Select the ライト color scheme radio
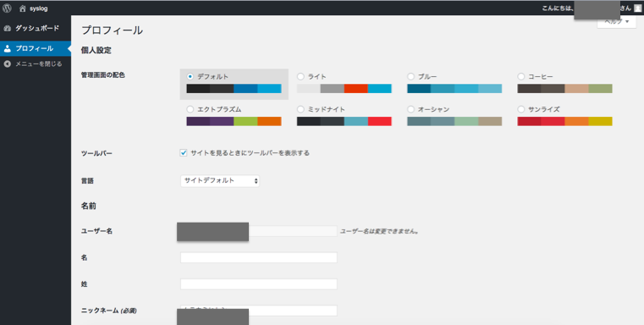This screenshot has height=325, width=644. 300,76
